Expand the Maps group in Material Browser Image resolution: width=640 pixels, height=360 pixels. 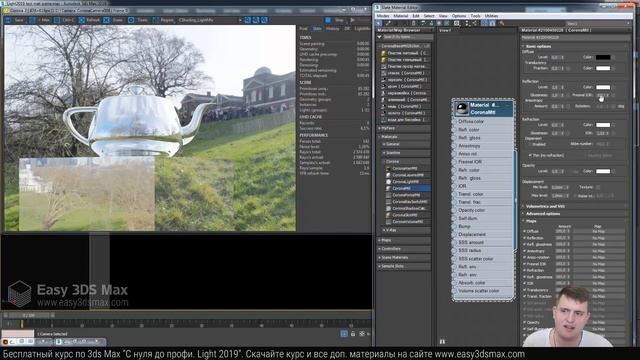(404, 240)
